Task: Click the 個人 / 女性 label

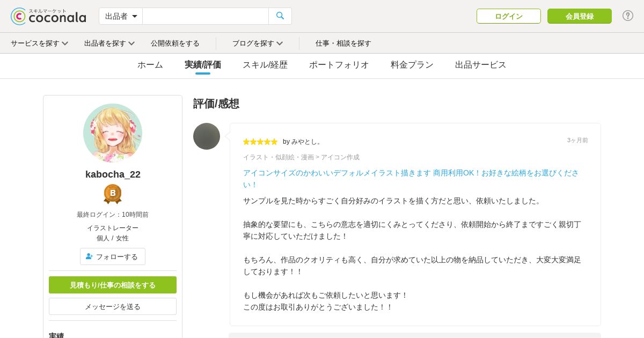Action: [x=113, y=238]
